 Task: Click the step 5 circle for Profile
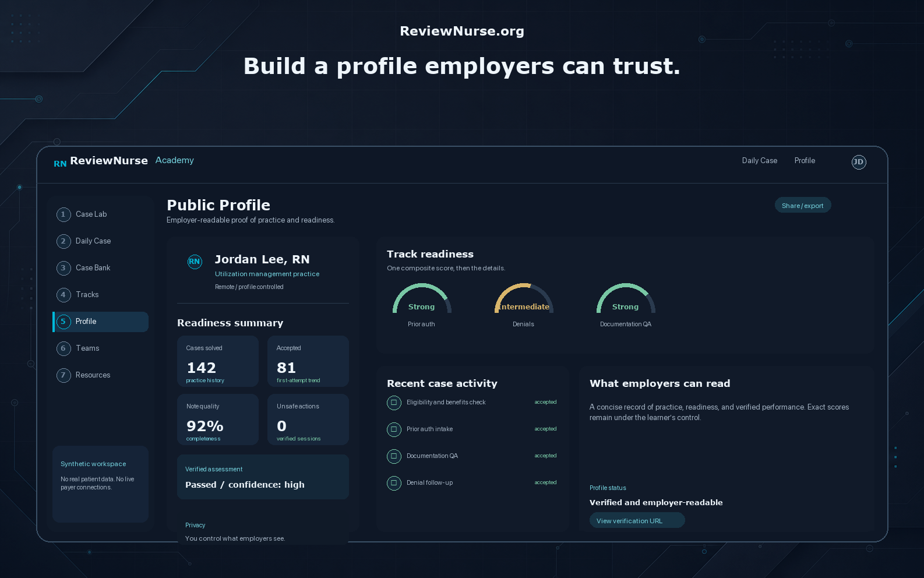tap(64, 322)
